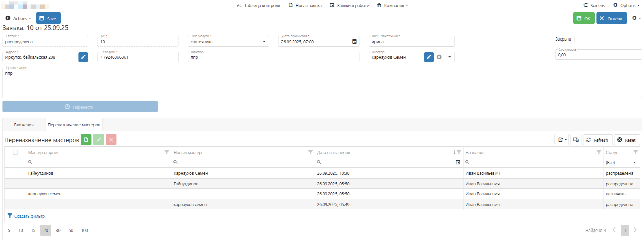Image resolution: width=644 pixels, height=243 pixels.
Task: Set page size to 50 rows
Action: coord(71,230)
